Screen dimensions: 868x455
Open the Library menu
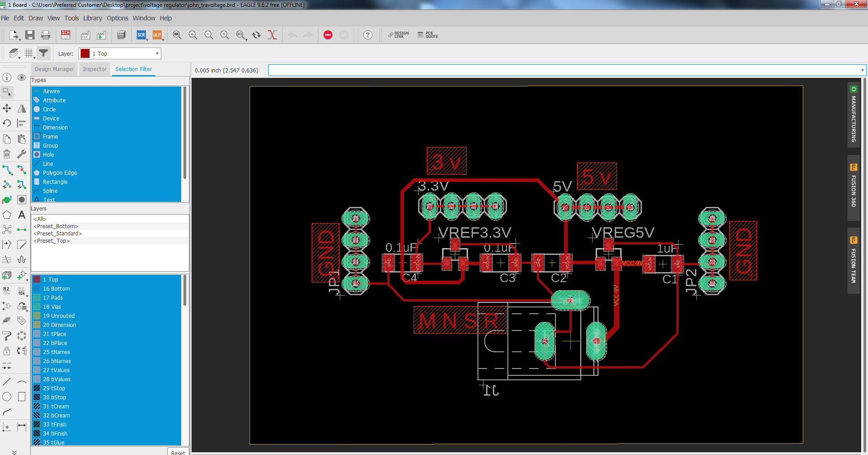click(92, 18)
